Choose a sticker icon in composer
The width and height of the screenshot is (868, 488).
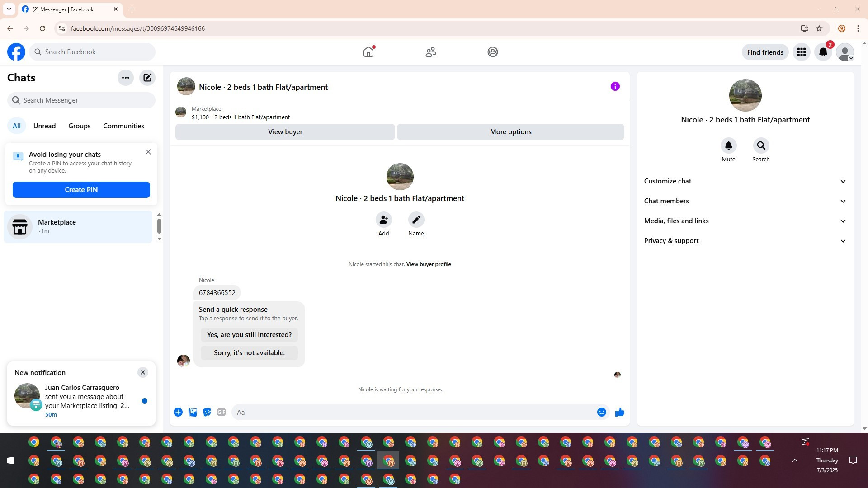click(x=207, y=412)
